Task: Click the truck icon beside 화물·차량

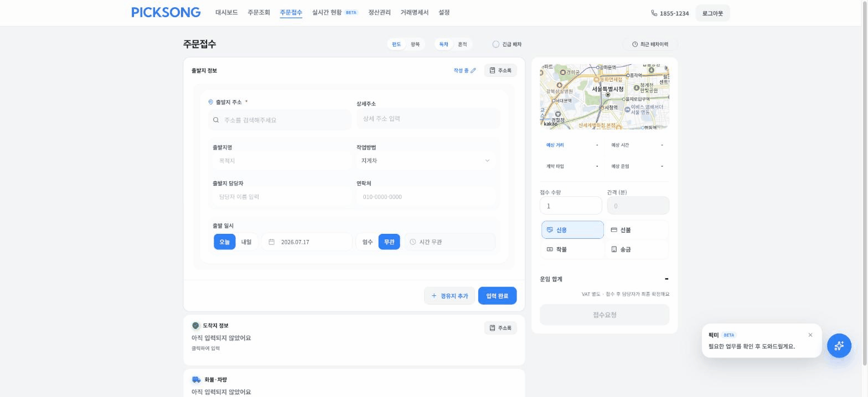Action: 196,380
